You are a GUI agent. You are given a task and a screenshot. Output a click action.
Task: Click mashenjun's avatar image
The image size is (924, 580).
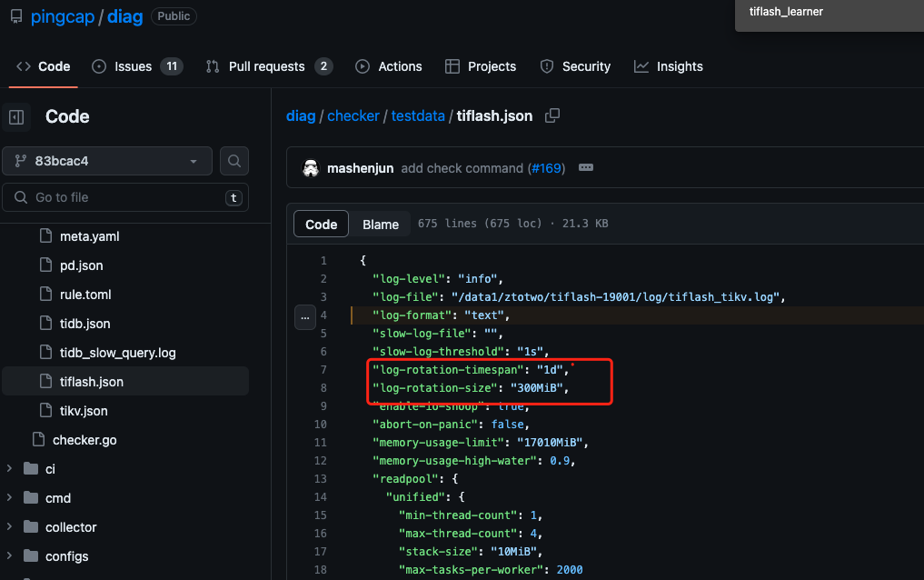pos(311,168)
